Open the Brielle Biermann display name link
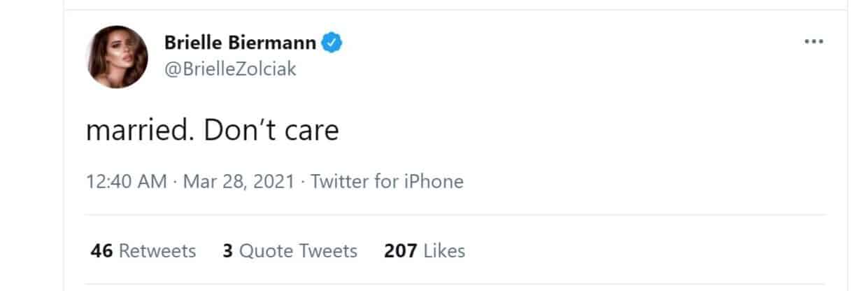 [240, 43]
